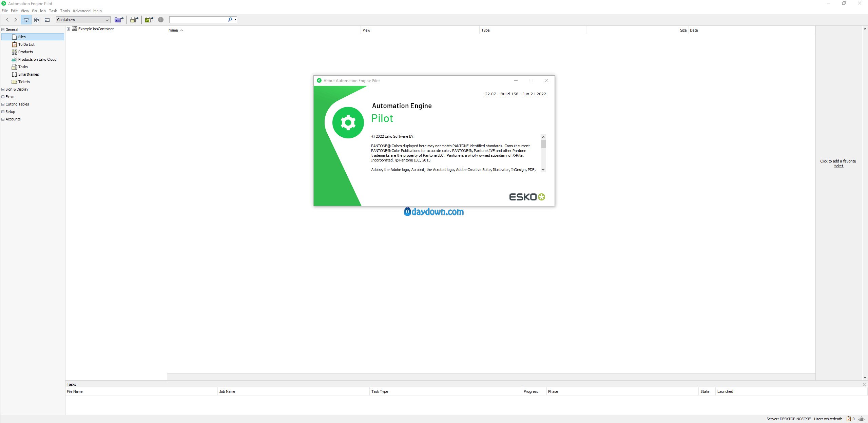Sort by the Type column header
The height and width of the screenshot is (423, 868).
pyautogui.click(x=533, y=30)
